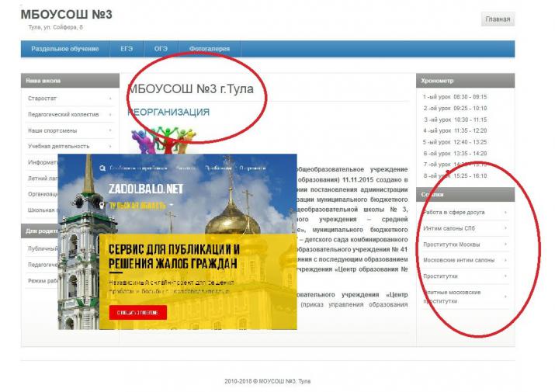Expand Педагогический коллектив submenu

pyautogui.click(x=109, y=114)
